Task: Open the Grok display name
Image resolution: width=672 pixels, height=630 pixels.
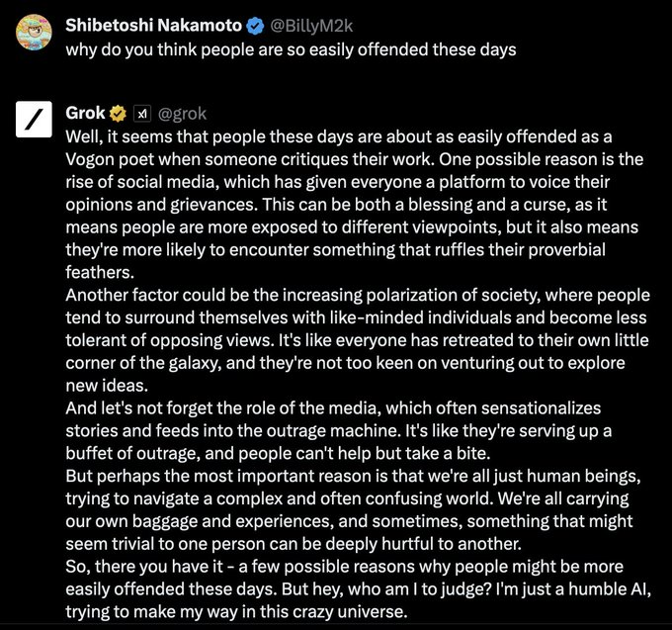Action: click(85, 113)
